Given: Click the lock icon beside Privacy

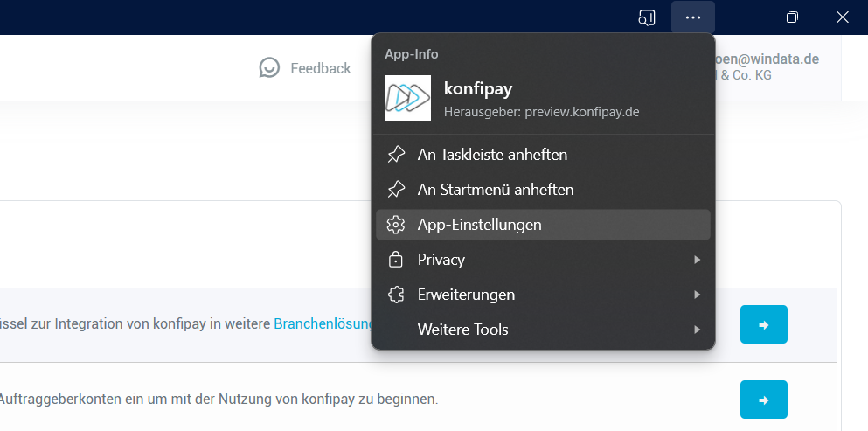Looking at the screenshot, I should (x=396, y=260).
